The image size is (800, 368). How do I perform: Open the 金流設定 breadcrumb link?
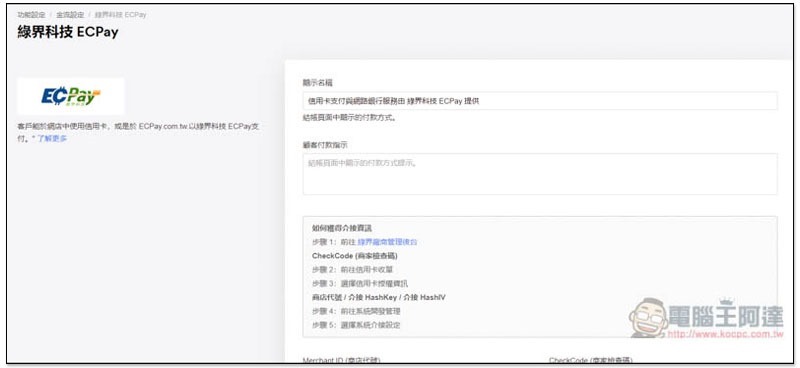70,15
